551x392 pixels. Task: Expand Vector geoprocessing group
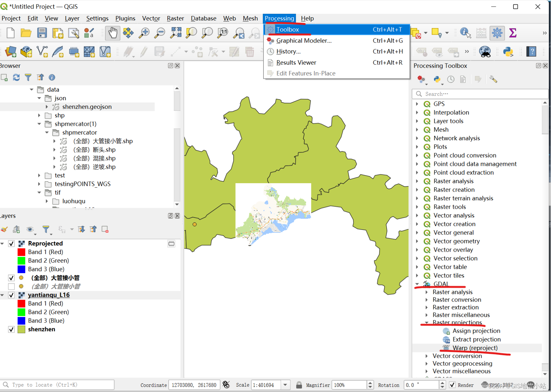click(x=427, y=364)
